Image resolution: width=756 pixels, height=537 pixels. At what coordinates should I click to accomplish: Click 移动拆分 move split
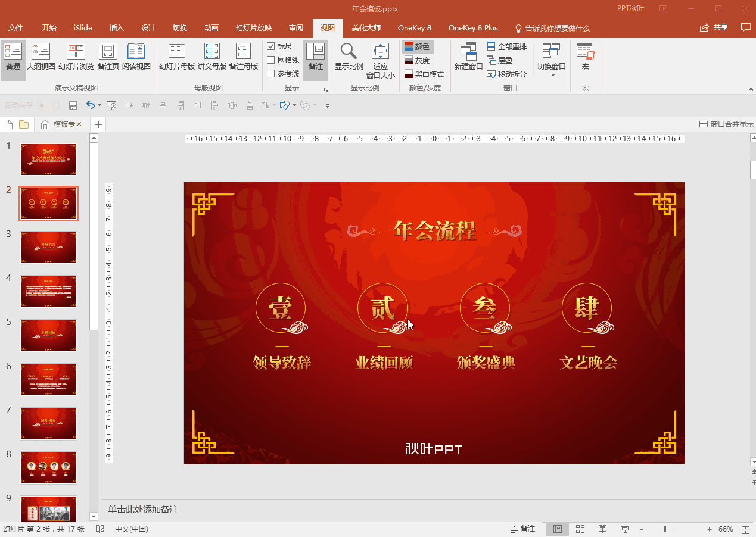(x=506, y=74)
